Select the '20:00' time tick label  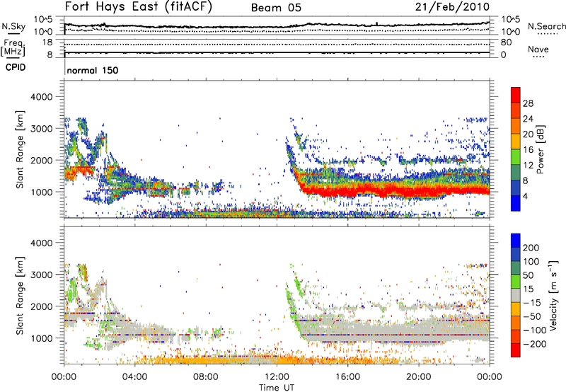(418, 377)
